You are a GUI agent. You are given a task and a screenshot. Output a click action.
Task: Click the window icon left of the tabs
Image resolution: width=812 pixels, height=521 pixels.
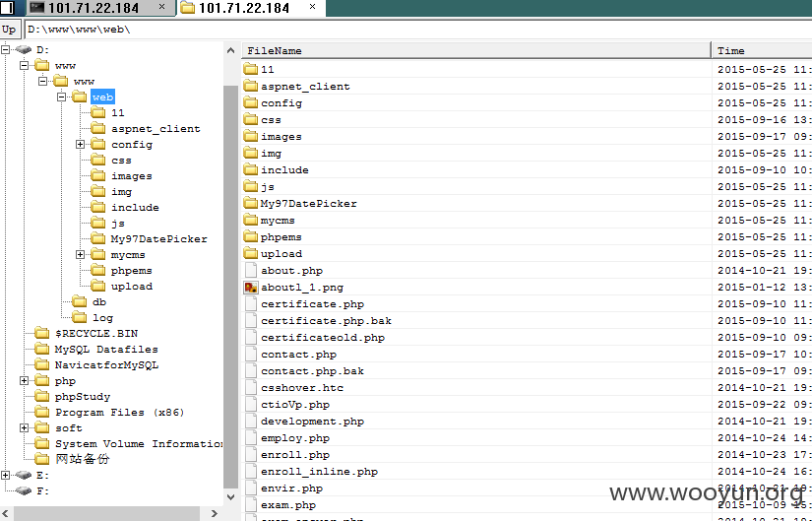click(7, 7)
